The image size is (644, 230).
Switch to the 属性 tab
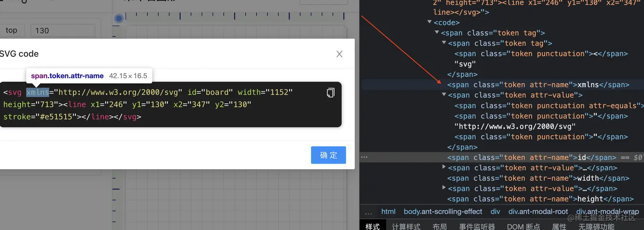click(x=559, y=226)
